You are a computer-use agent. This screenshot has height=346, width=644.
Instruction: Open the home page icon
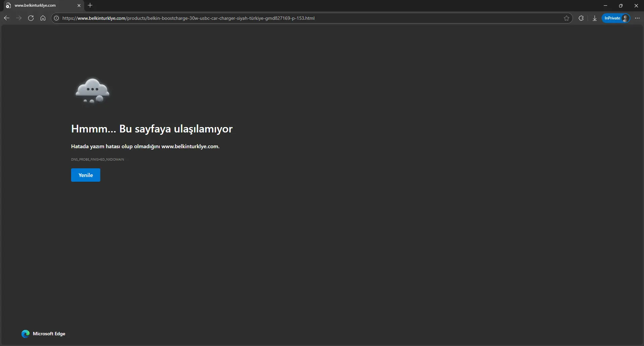click(x=43, y=18)
